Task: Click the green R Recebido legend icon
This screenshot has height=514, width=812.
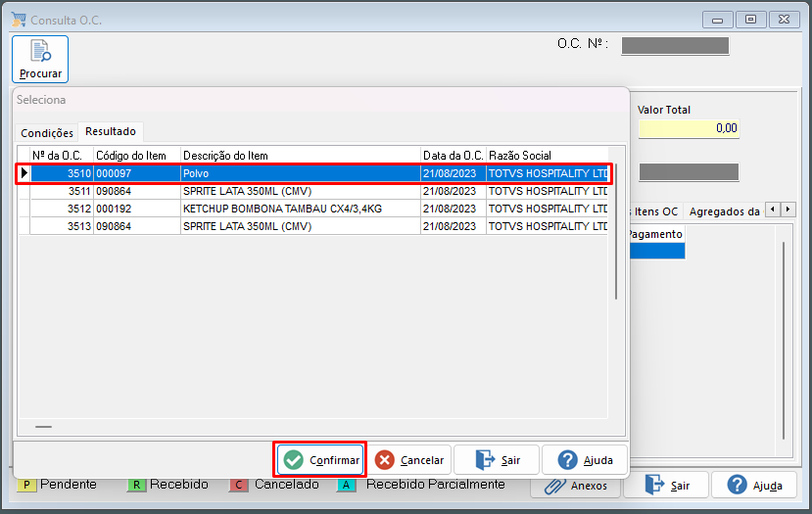Action: point(136,485)
